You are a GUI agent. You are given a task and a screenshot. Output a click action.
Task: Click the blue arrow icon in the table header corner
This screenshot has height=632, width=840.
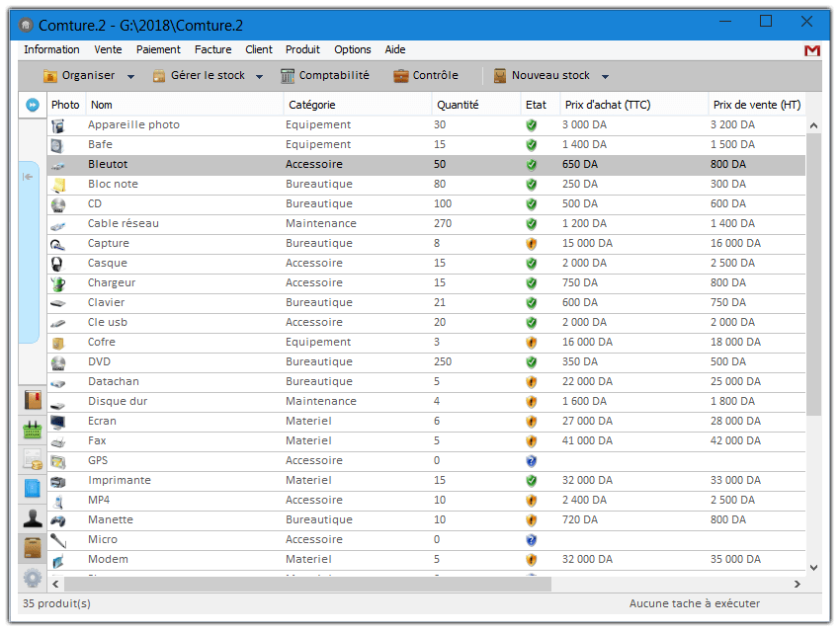pyautogui.click(x=31, y=104)
